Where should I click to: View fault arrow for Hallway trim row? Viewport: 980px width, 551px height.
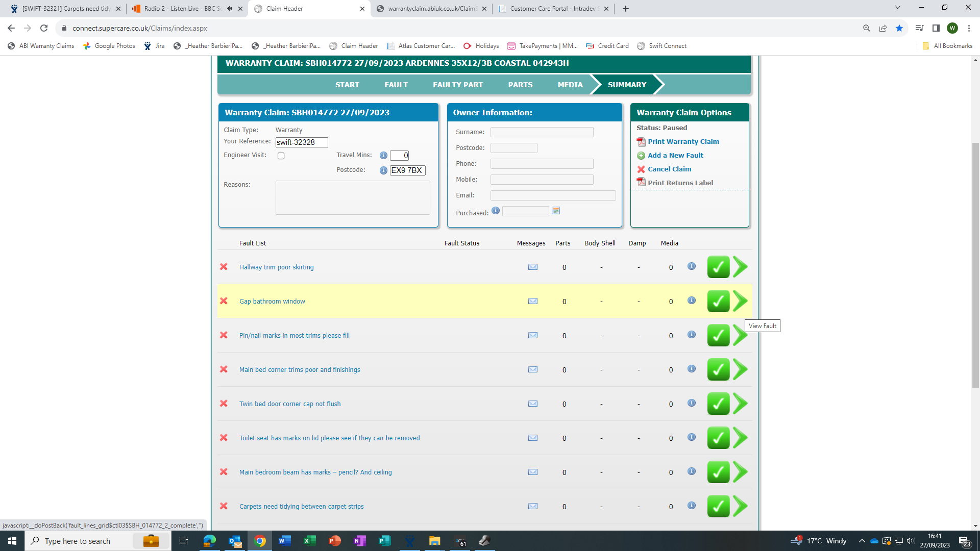[740, 267]
